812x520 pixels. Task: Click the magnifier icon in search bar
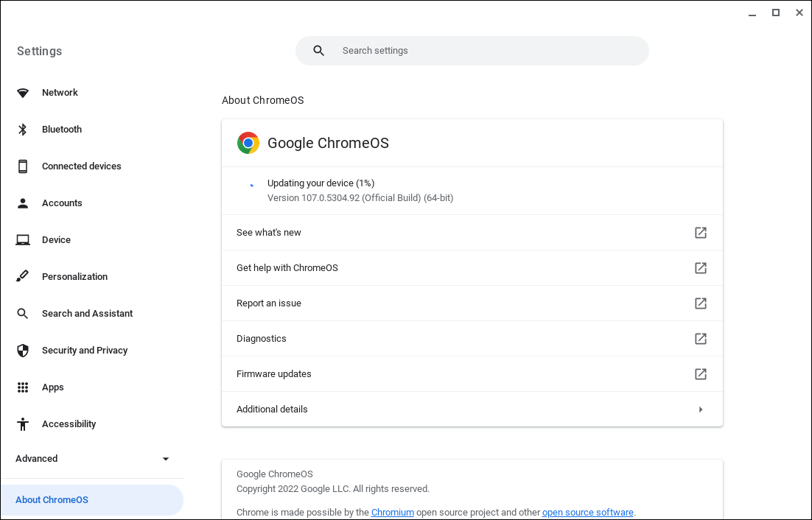tap(319, 51)
